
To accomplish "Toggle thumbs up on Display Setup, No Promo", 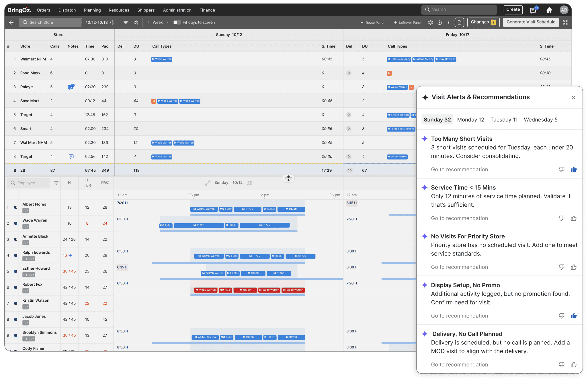I will [574, 316].
